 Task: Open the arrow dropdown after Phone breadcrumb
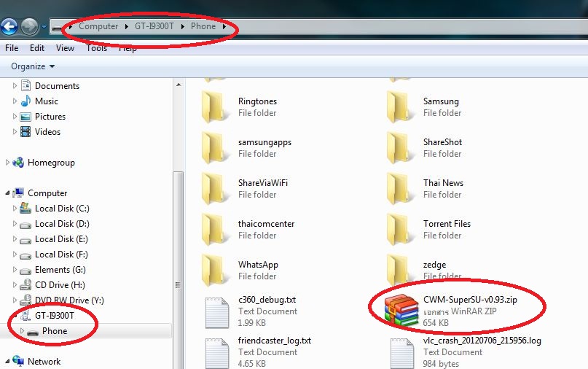click(224, 27)
